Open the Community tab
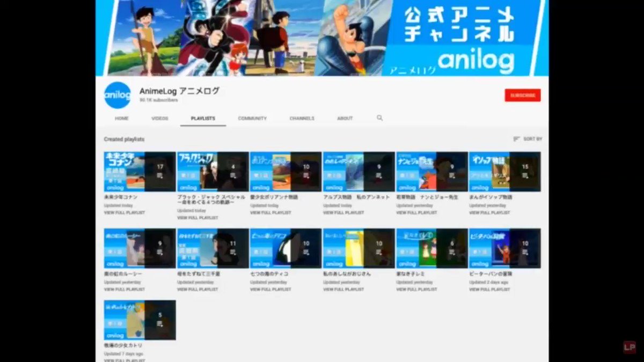The image size is (644, 362). tap(252, 119)
